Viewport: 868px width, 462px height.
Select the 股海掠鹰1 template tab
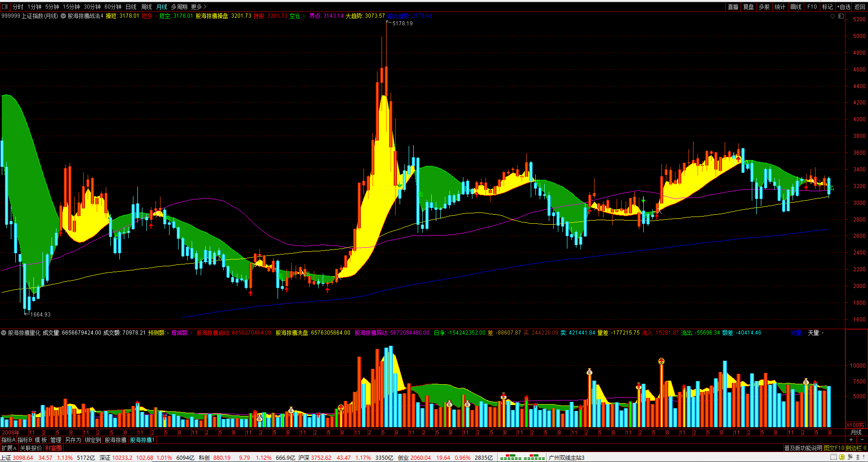pyautogui.click(x=142, y=440)
